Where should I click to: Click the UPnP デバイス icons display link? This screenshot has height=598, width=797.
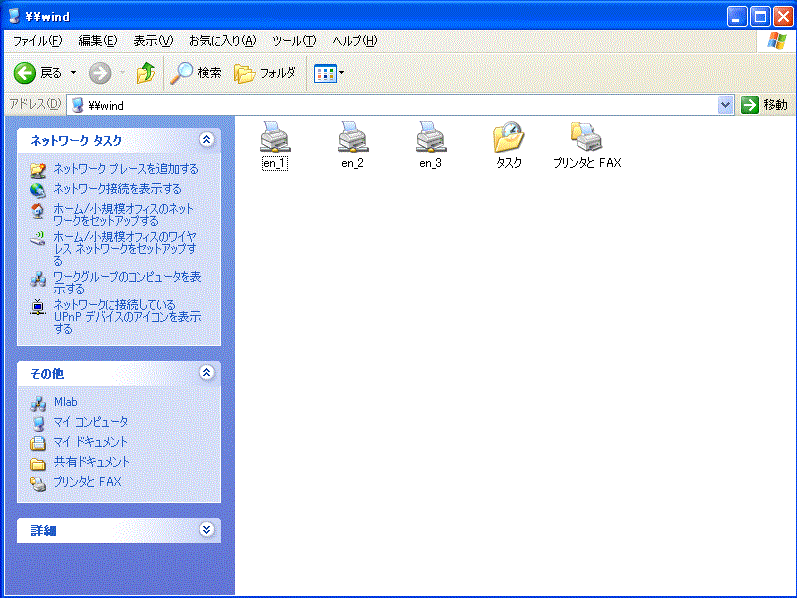click(127, 317)
